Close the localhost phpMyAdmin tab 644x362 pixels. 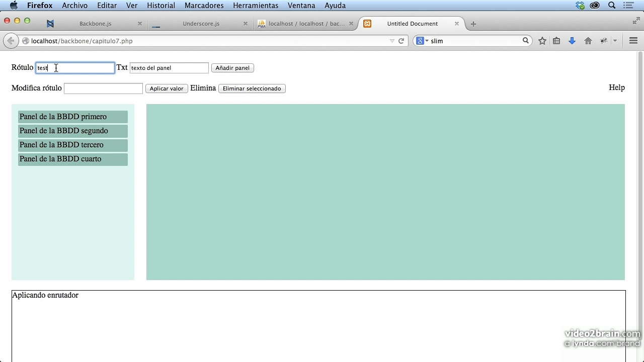(x=351, y=24)
